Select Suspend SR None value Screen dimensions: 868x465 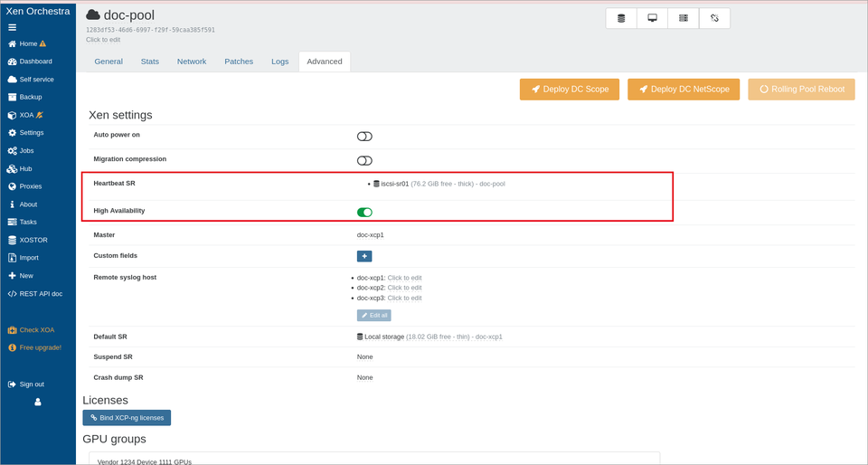click(x=364, y=357)
